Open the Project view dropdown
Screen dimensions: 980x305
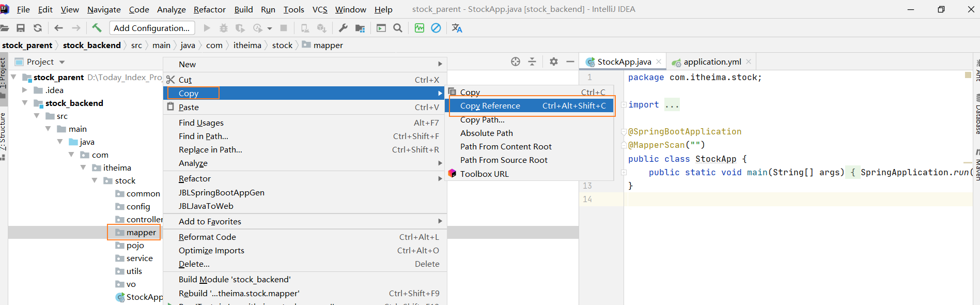[62, 62]
